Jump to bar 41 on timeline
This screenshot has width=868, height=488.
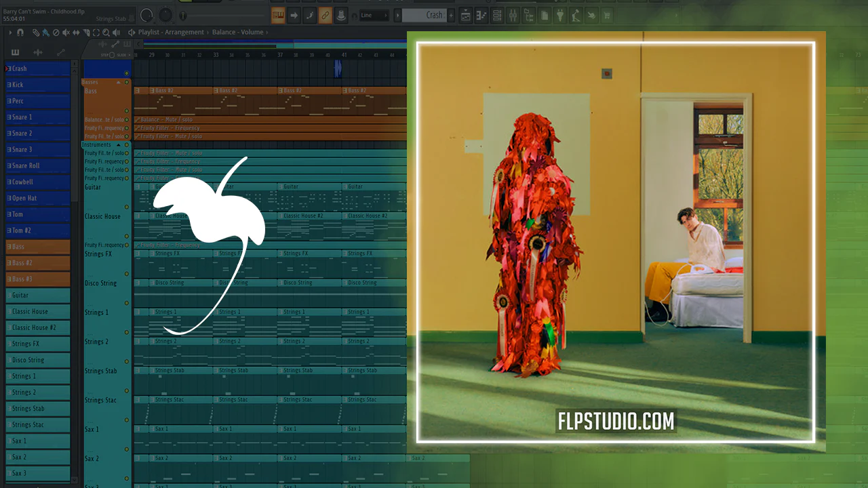coord(344,54)
